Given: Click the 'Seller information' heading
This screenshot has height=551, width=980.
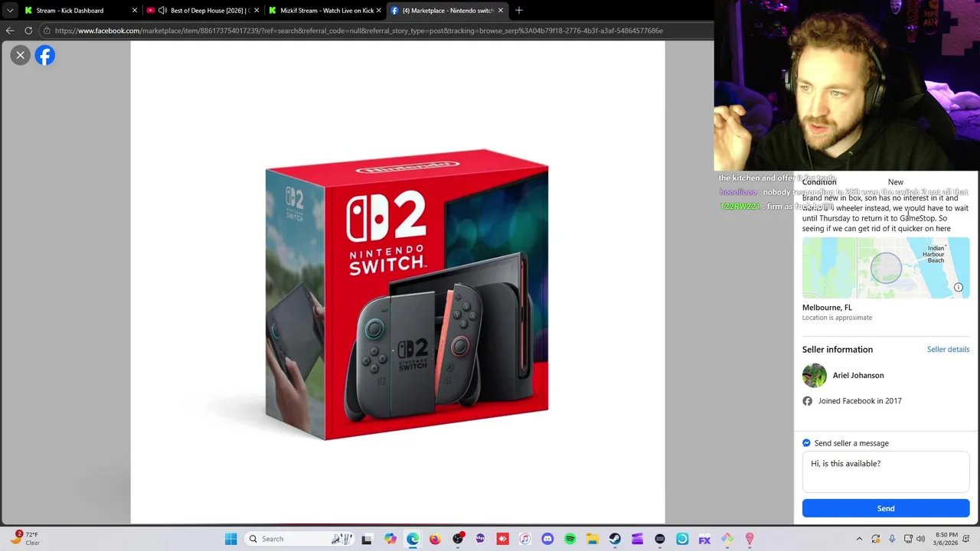Looking at the screenshot, I should click(x=838, y=350).
